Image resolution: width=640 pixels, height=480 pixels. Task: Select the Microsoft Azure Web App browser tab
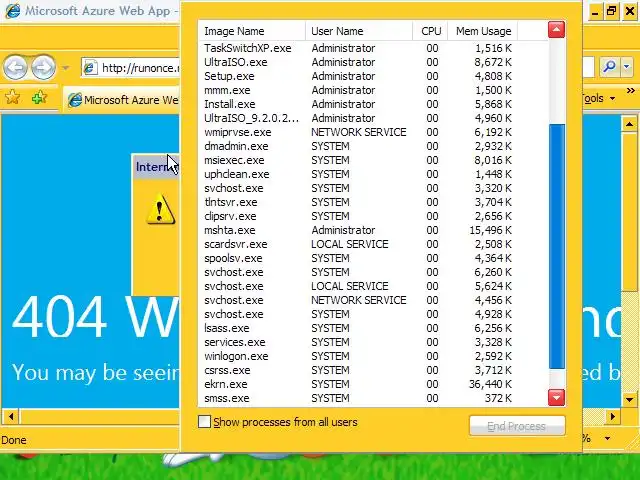tap(122, 100)
